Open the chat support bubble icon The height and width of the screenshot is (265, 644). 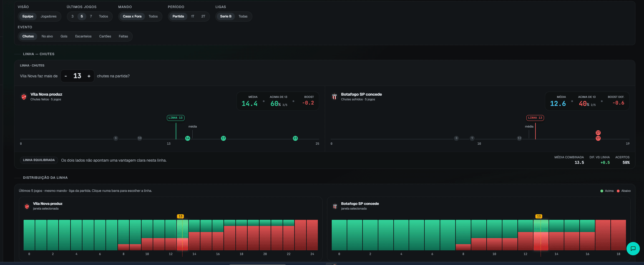coord(633,248)
